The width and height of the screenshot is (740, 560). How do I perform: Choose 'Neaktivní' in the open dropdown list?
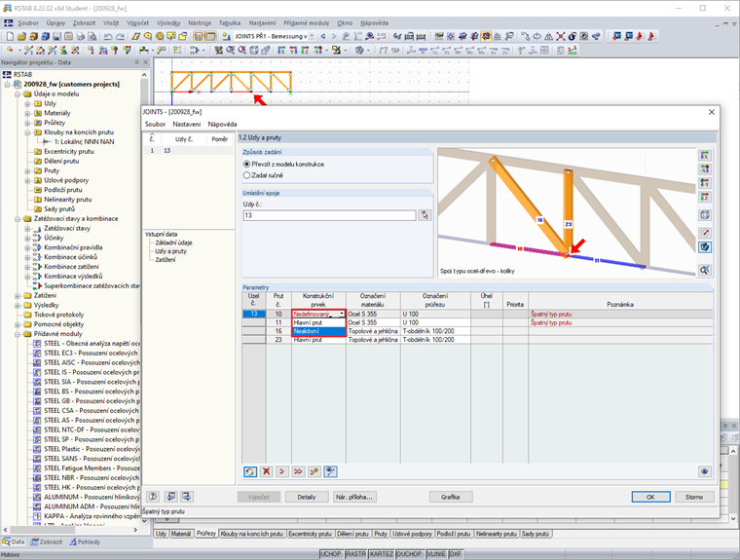[x=318, y=331]
